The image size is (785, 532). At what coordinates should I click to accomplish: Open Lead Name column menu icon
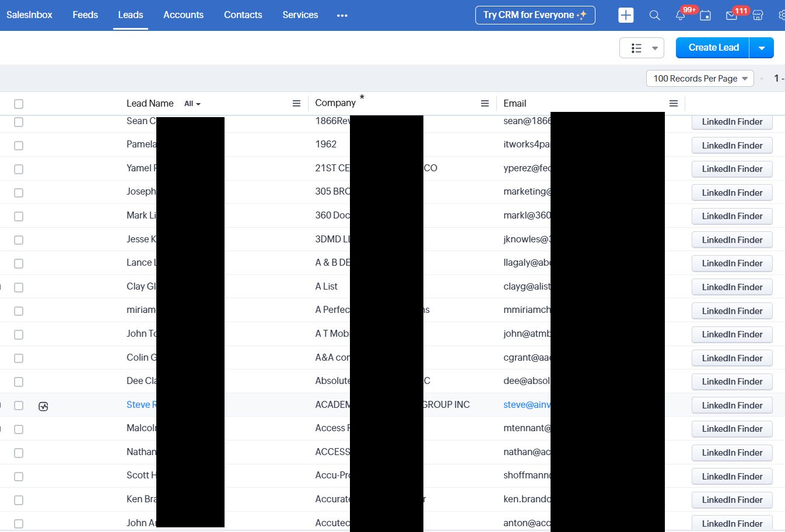click(296, 104)
